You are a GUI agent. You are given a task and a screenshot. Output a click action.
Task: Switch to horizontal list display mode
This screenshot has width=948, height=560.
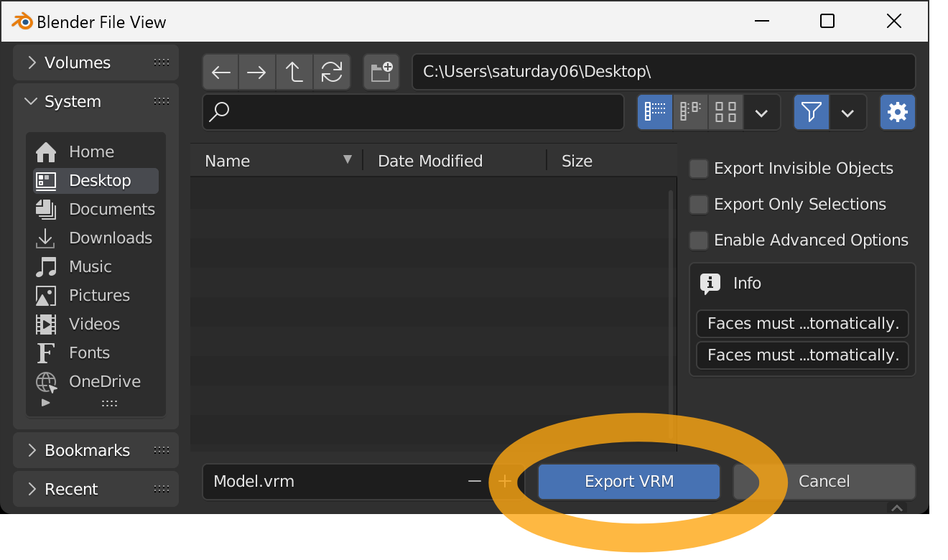690,112
